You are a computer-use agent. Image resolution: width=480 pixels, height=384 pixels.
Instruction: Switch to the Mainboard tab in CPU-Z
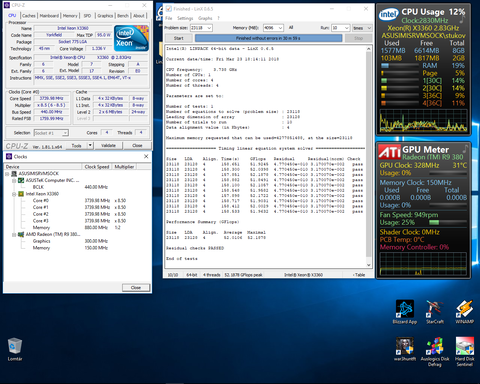(x=49, y=16)
